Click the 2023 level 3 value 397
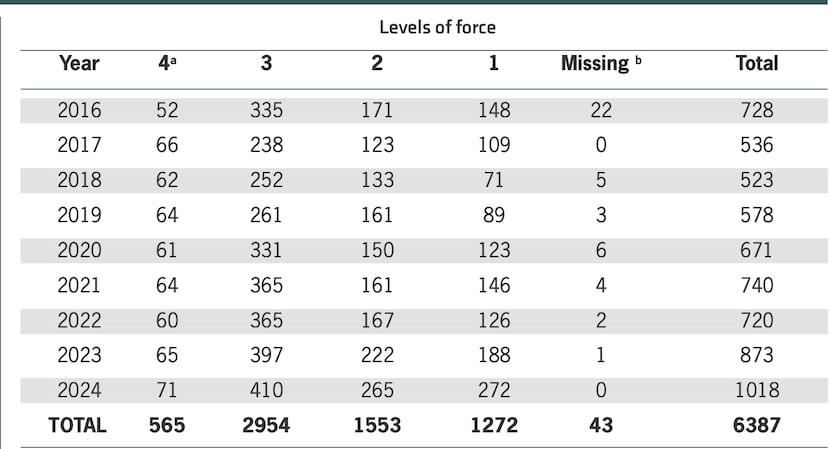 pos(266,355)
